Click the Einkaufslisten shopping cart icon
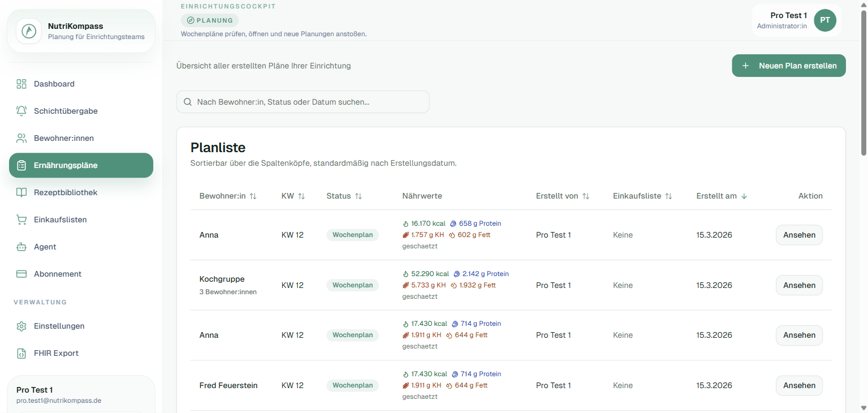This screenshot has width=868, height=413. (21, 220)
